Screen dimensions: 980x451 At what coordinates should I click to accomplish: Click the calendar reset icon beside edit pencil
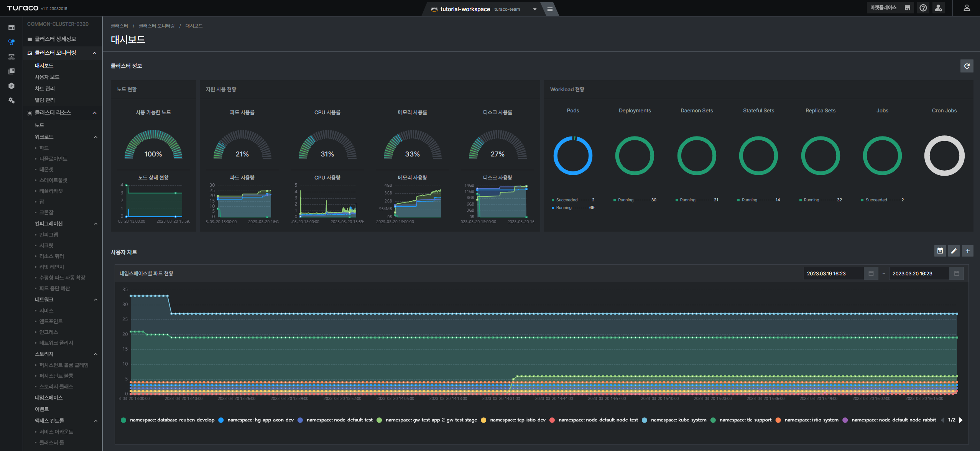point(940,251)
